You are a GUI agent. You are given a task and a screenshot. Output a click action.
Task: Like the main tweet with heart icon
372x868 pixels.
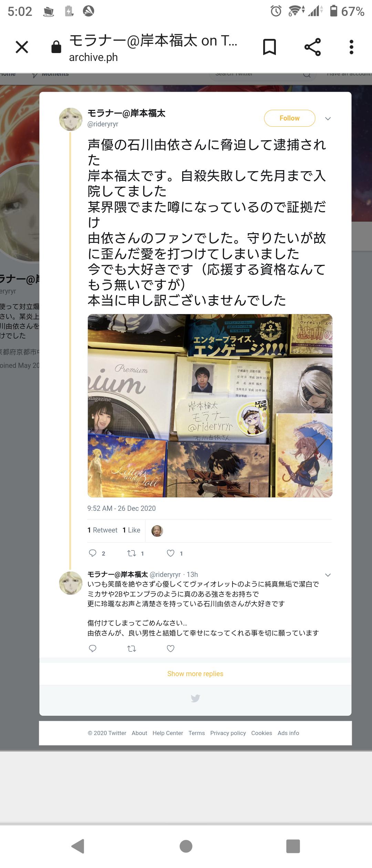[x=170, y=553]
